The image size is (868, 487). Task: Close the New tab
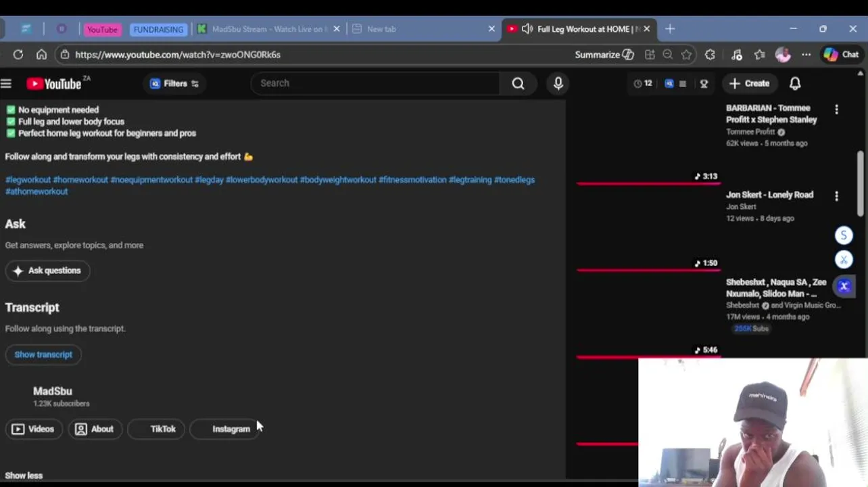coord(491,29)
